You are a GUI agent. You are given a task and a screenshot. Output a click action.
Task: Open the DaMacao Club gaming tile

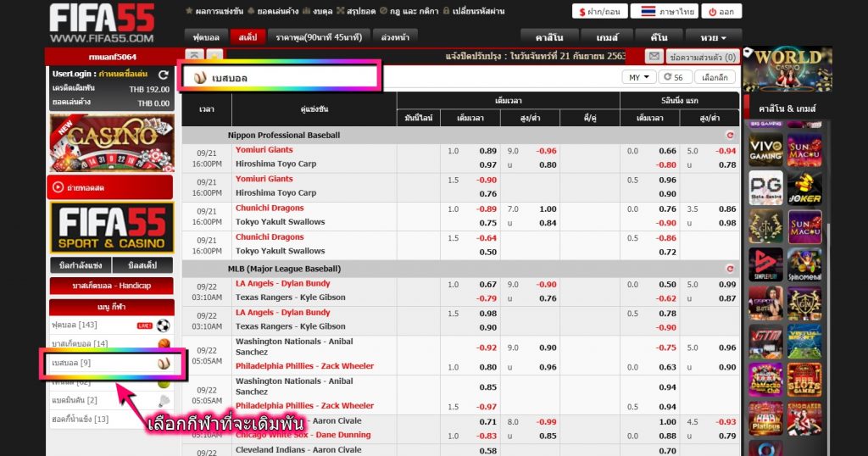[x=765, y=380]
